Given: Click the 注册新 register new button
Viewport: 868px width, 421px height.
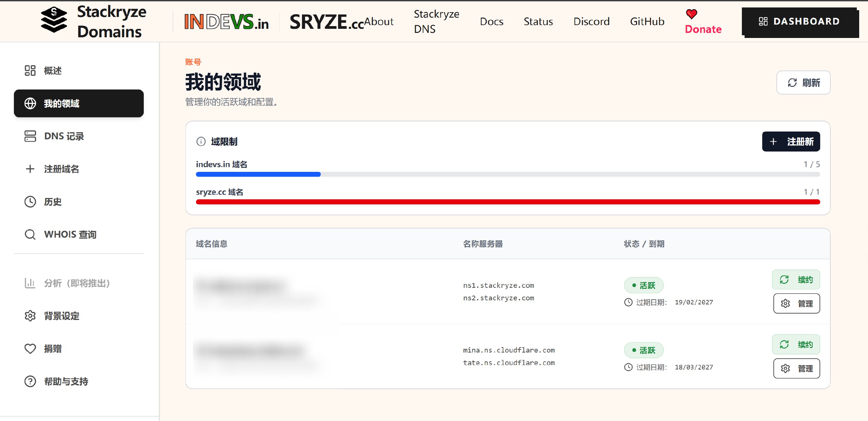Looking at the screenshot, I should pos(791,141).
